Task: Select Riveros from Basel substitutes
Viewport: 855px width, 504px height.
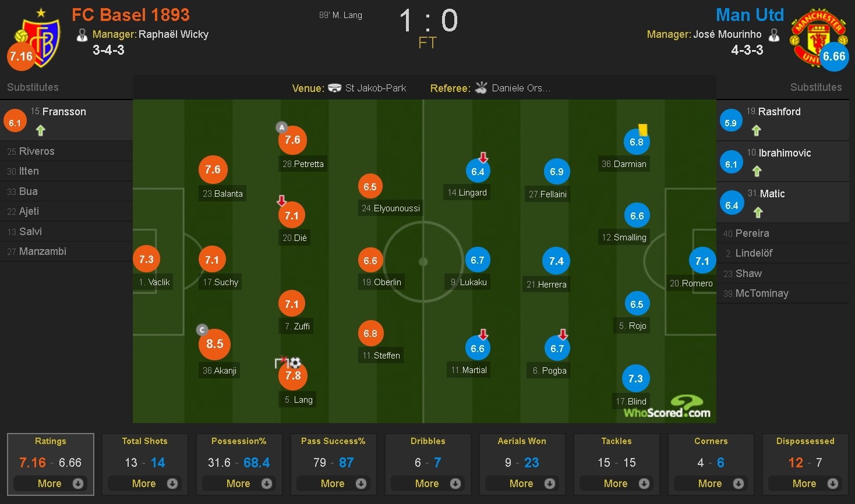Action: click(x=36, y=151)
